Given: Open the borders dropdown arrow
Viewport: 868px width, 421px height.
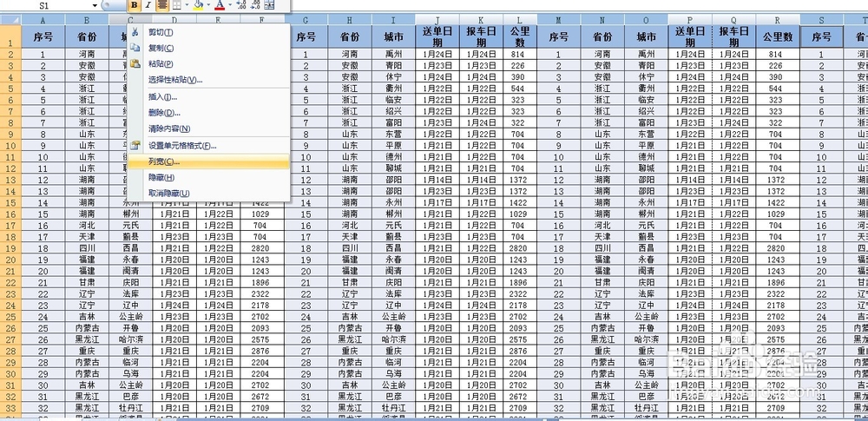Looking at the screenshot, I should tap(187, 5).
